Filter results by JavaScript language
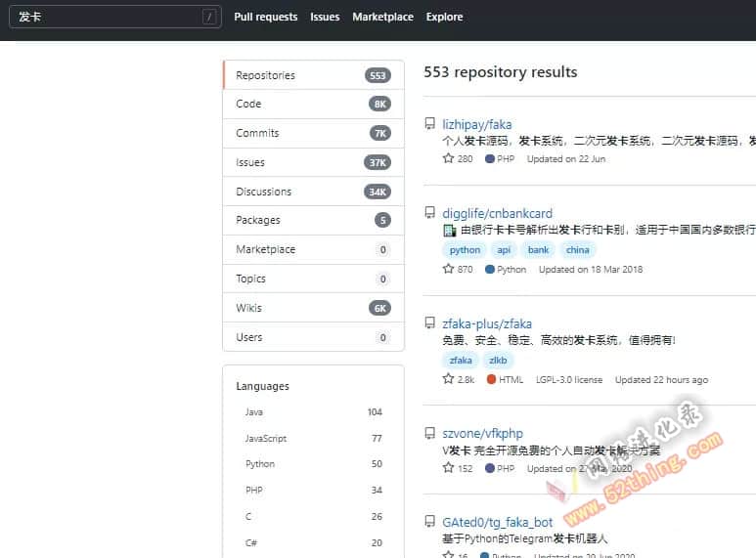Image resolution: width=756 pixels, height=558 pixels. (313, 439)
